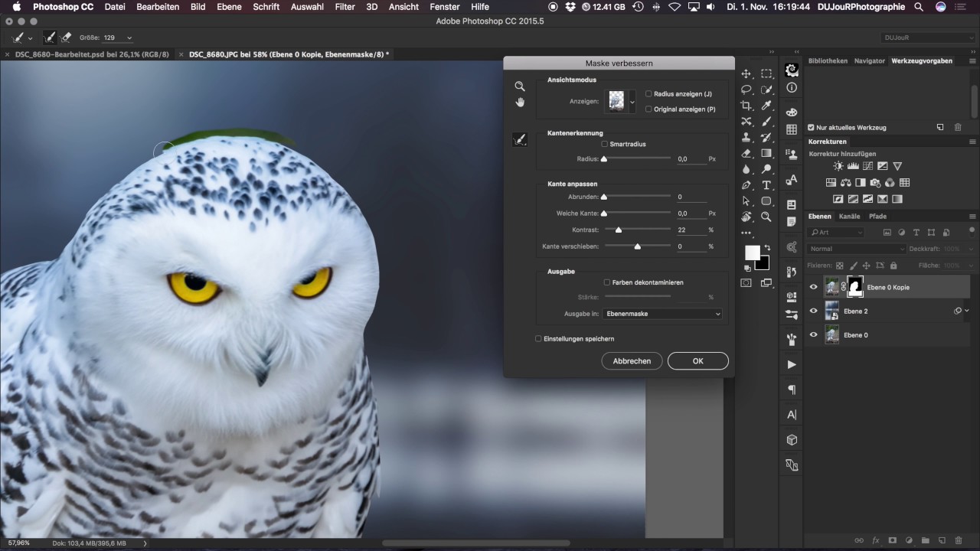
Task: Select the Move tool
Action: (746, 74)
